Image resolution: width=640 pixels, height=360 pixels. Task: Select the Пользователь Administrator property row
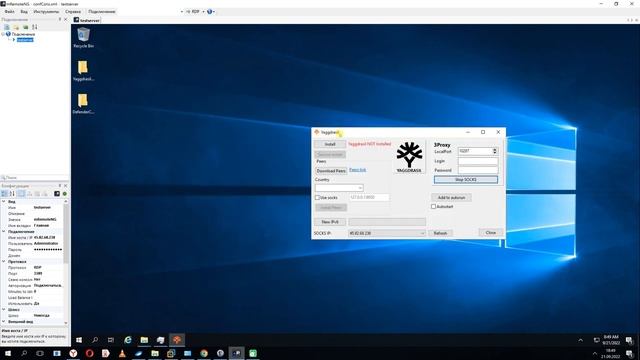click(x=35, y=243)
